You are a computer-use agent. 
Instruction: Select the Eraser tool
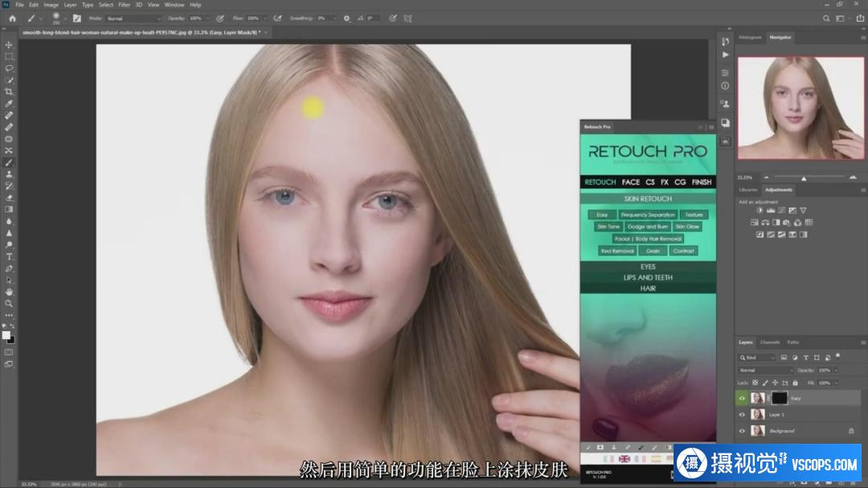[x=9, y=198]
